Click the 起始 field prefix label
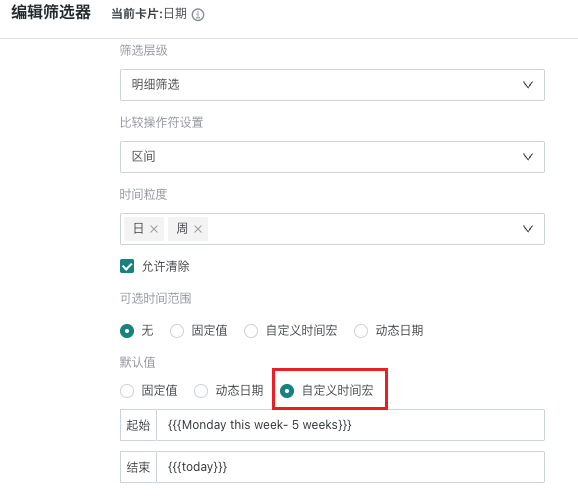Screen dimensions: 578x496 click(x=138, y=425)
